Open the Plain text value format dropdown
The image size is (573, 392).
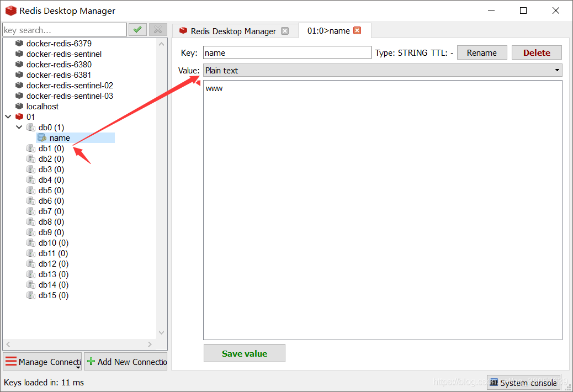click(x=383, y=70)
